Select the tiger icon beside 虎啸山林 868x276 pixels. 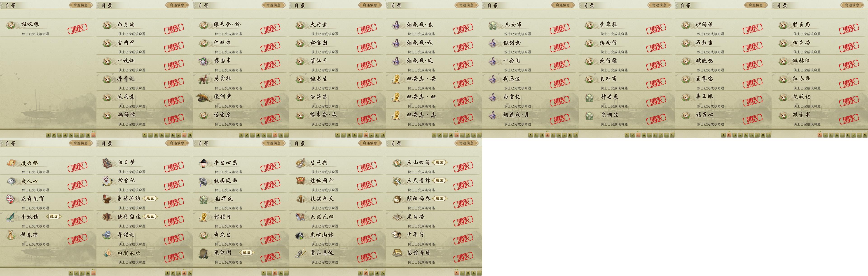point(300,235)
